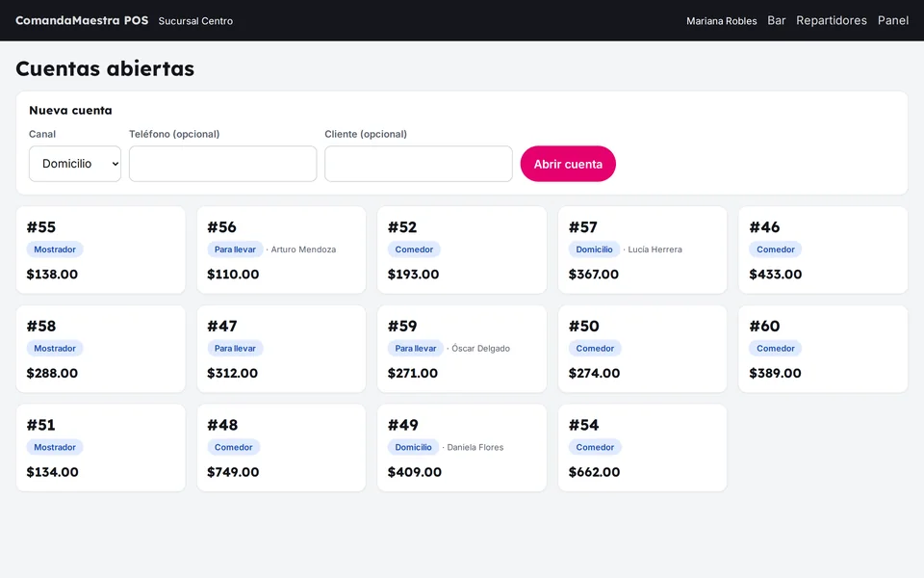Focus the Teléfono (opcional) input field
This screenshot has height=578, width=924.
222,164
